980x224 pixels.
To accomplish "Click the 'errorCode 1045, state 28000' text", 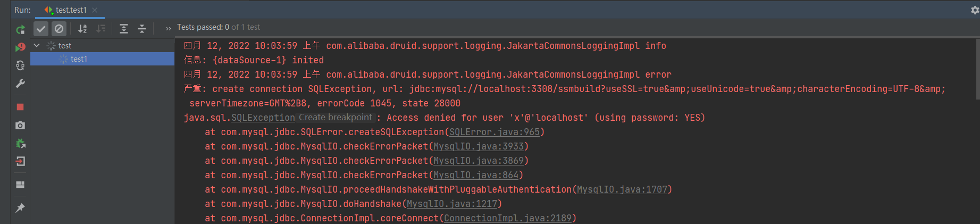I will (389, 103).
